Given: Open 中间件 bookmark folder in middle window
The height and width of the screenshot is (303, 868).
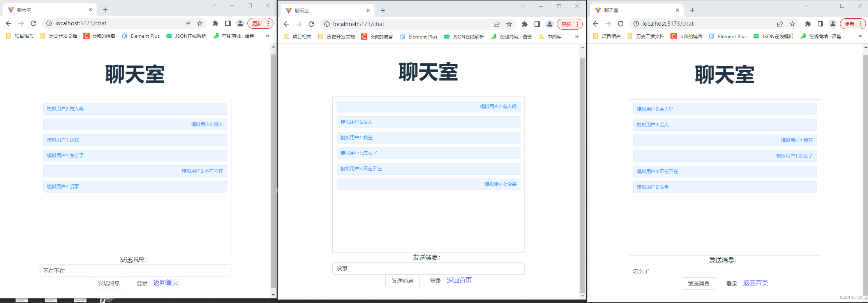Looking at the screenshot, I should pyautogui.click(x=550, y=37).
